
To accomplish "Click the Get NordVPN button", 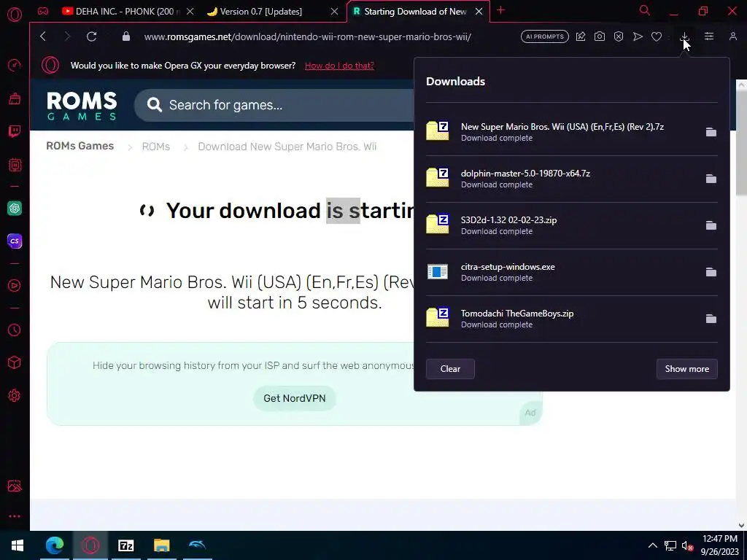I will click(x=295, y=398).
